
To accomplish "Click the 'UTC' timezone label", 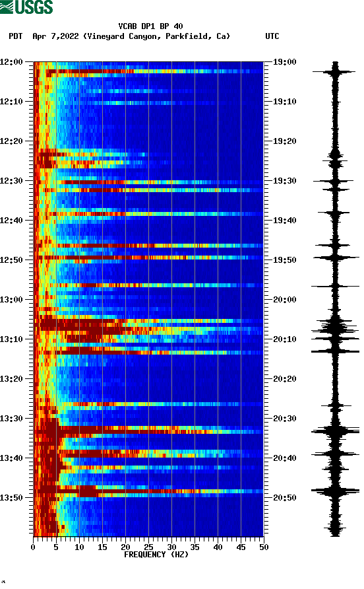I will coord(272,36).
